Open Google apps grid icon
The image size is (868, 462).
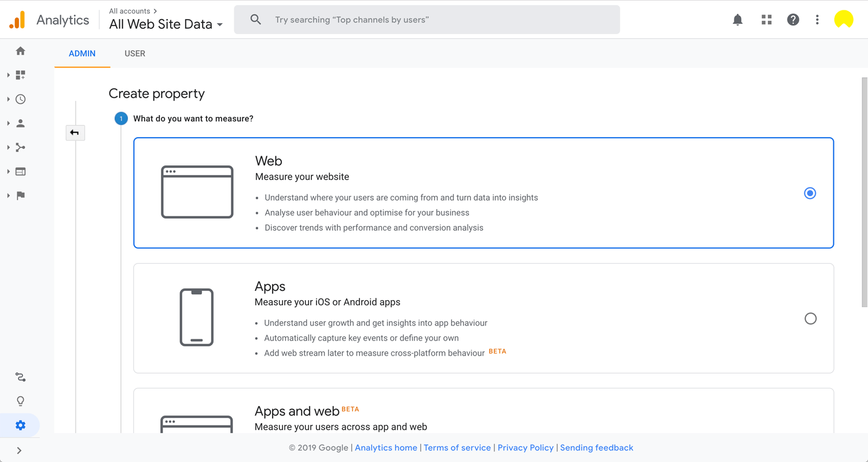click(767, 20)
